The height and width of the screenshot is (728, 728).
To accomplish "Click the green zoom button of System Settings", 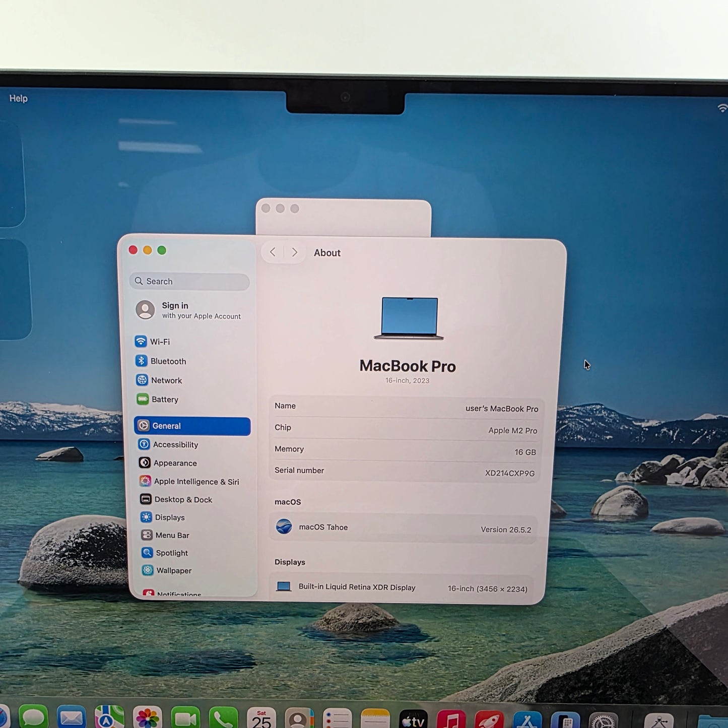I will tap(162, 250).
